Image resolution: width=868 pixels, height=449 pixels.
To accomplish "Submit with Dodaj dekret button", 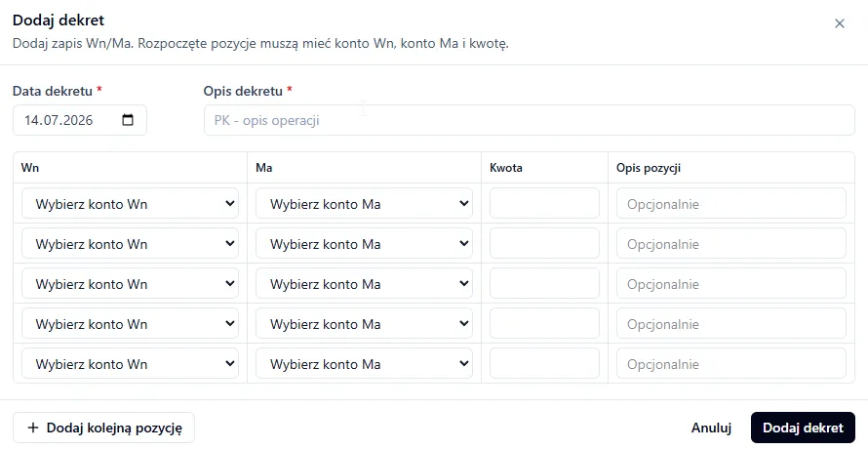I will 803,428.
